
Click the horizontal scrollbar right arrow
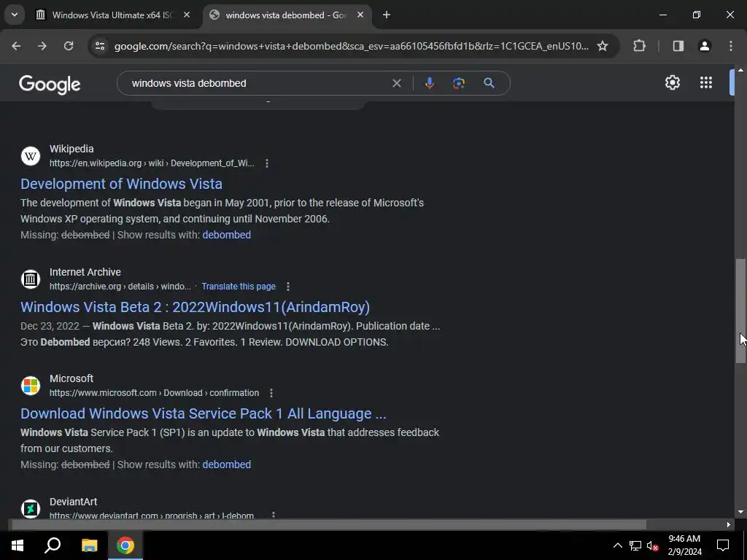[729, 524]
